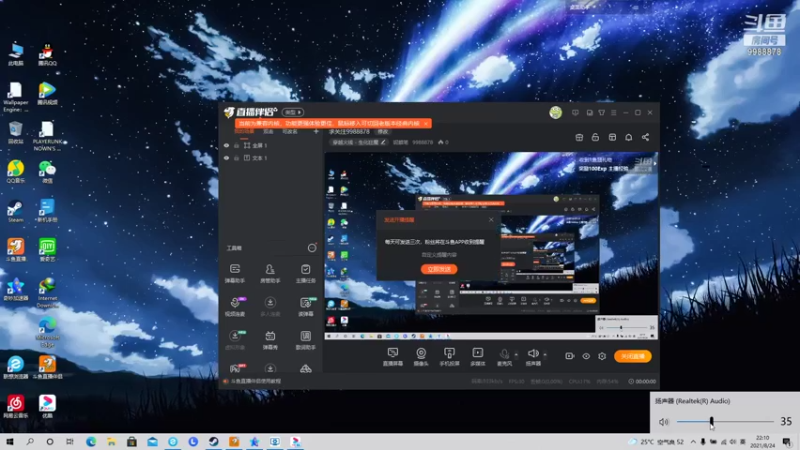Select the 文本 1 source row
Screen dimensions: 800x450
[271, 158]
